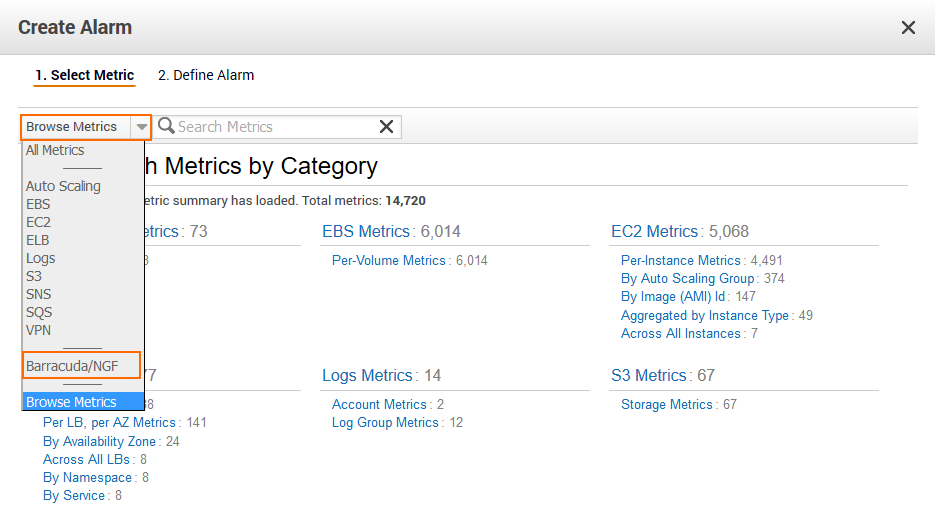Open the Browse Metrics dropdown arrow

click(x=141, y=127)
